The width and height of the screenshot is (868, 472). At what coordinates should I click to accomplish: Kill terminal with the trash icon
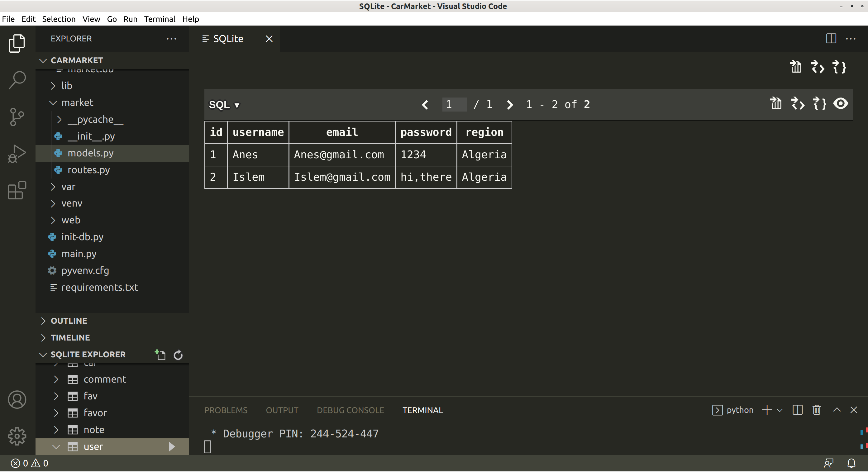(817, 410)
